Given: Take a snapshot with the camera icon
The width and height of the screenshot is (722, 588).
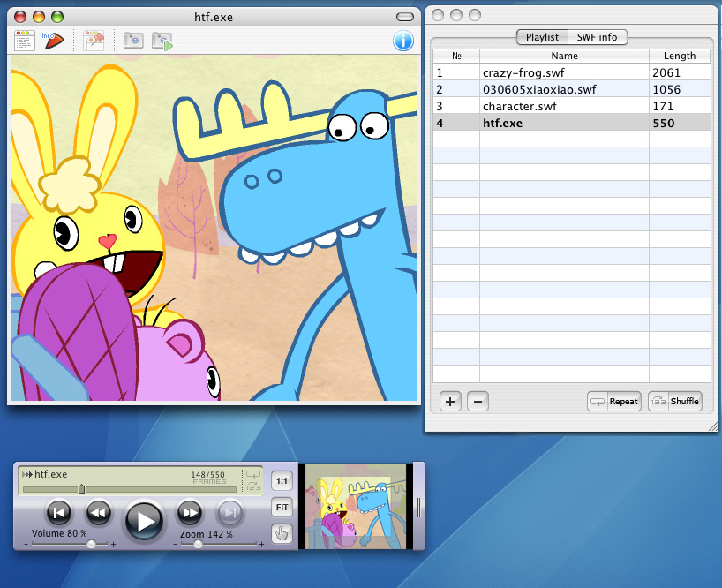Looking at the screenshot, I should (133, 41).
